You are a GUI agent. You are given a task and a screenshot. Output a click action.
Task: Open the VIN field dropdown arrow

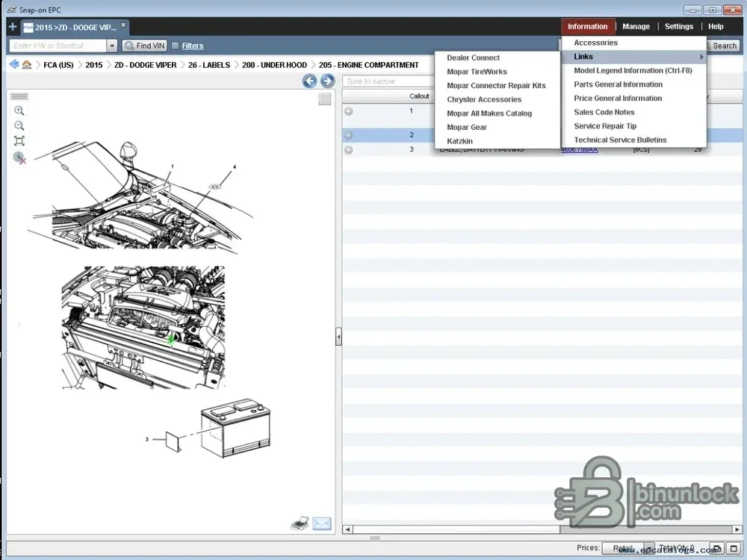tap(112, 46)
